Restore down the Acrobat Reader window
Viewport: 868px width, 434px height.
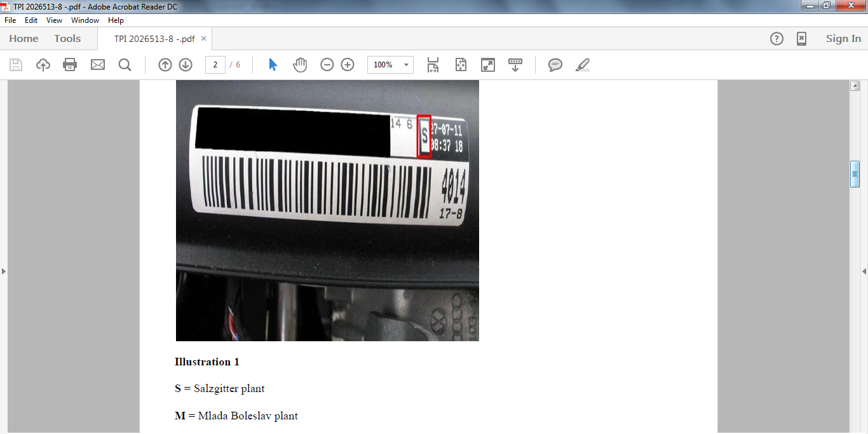[x=826, y=6]
